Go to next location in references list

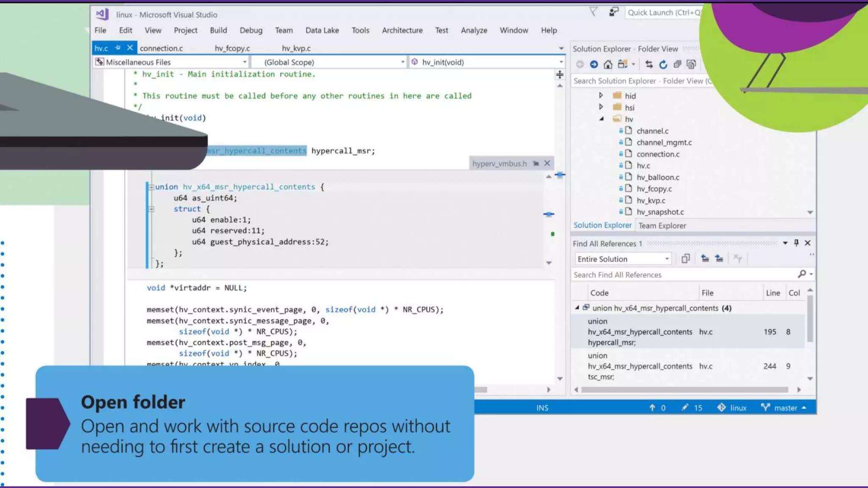coord(719,259)
